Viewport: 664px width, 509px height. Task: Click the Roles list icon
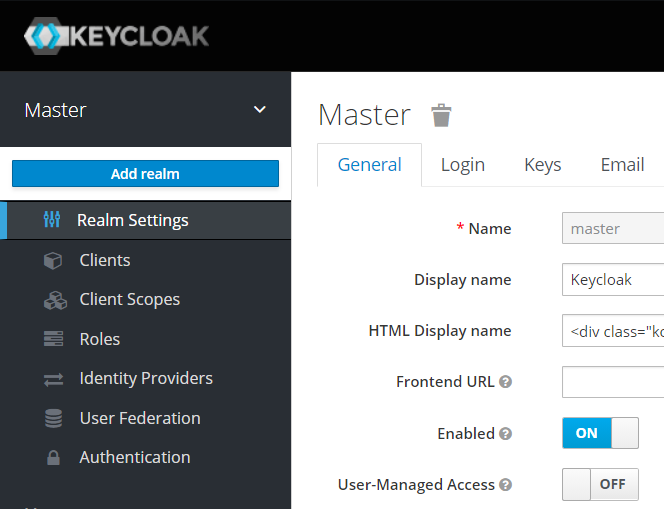click(53, 339)
